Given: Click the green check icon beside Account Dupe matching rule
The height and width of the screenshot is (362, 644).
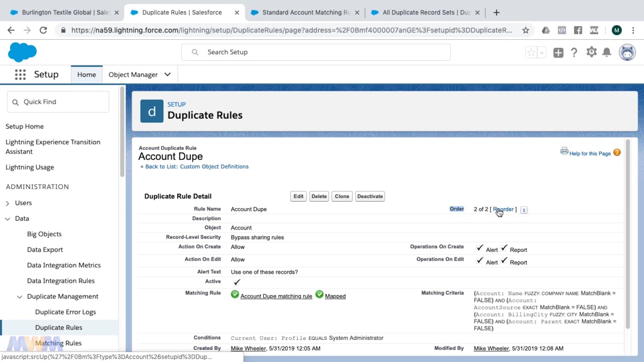Looking at the screenshot, I should (x=234, y=294).
